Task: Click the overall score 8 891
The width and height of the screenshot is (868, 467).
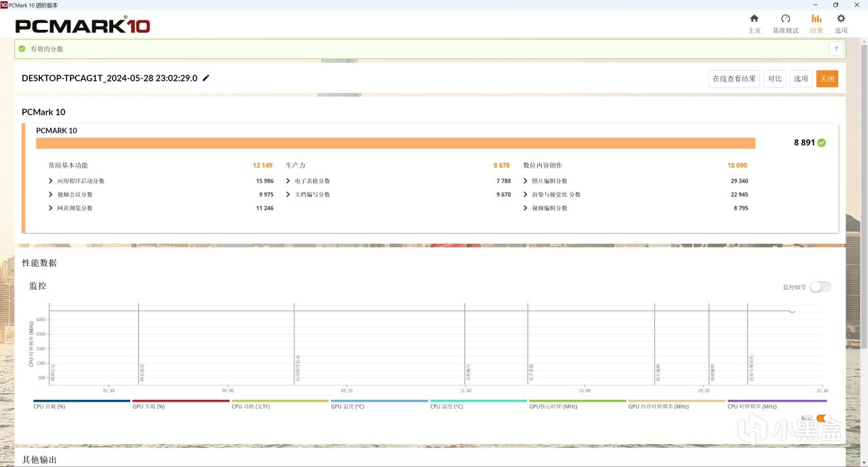Action: 804,143
